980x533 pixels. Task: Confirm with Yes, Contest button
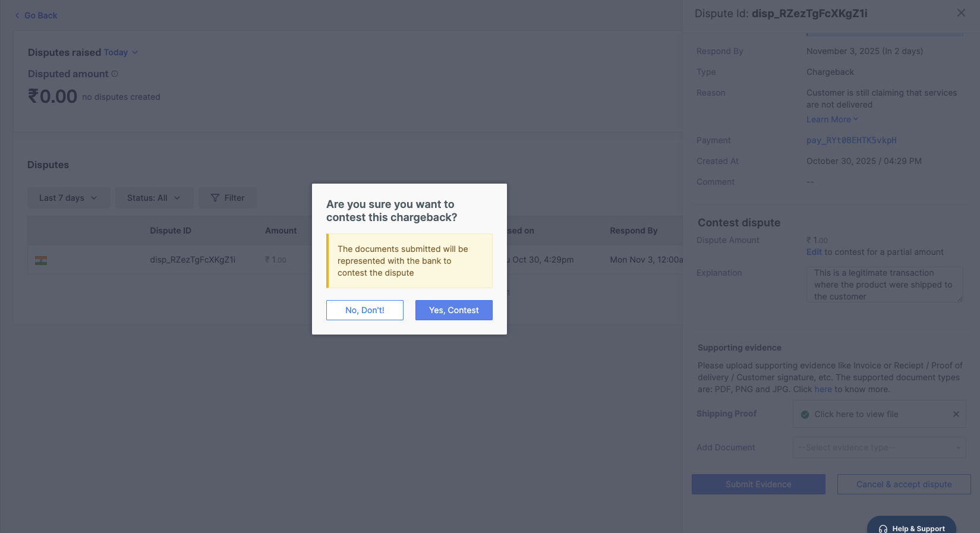[453, 310]
